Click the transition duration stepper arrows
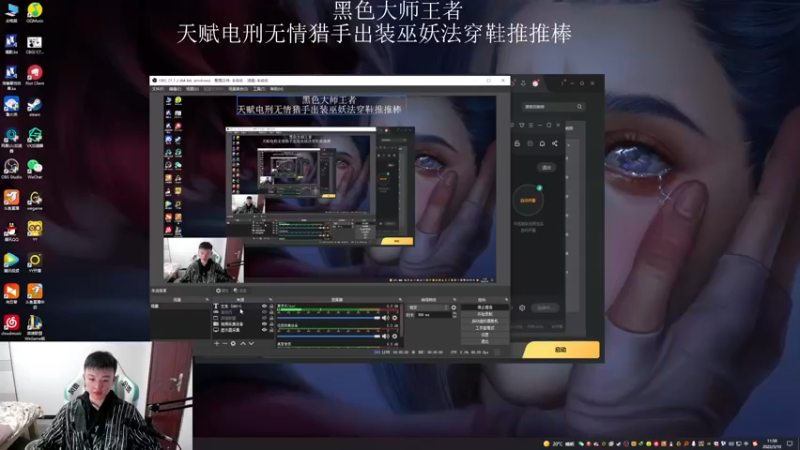The height and width of the screenshot is (450, 800). (455, 315)
